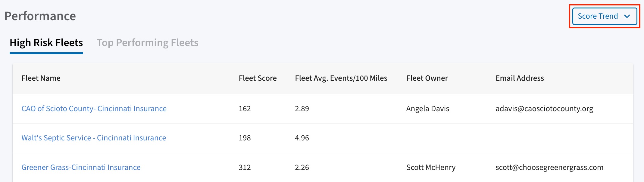This screenshot has width=644, height=182.
Task: Select the Angela Davis owner cell
Action: click(428, 109)
